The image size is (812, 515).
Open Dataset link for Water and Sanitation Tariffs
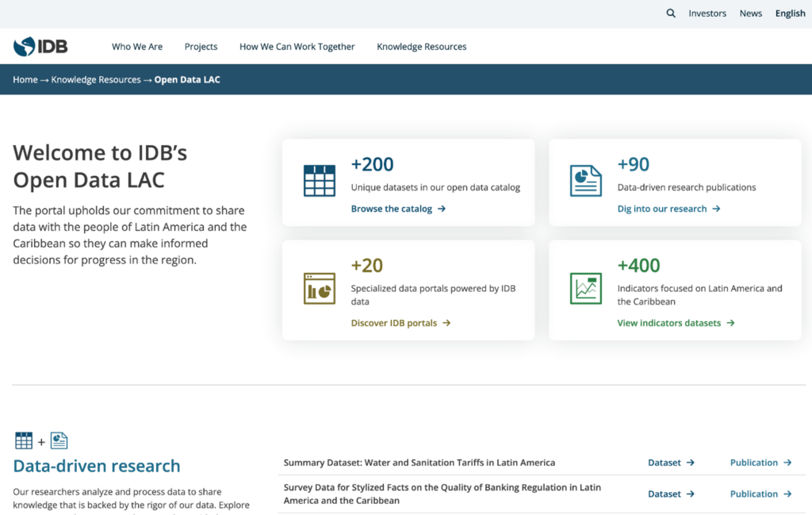671,463
